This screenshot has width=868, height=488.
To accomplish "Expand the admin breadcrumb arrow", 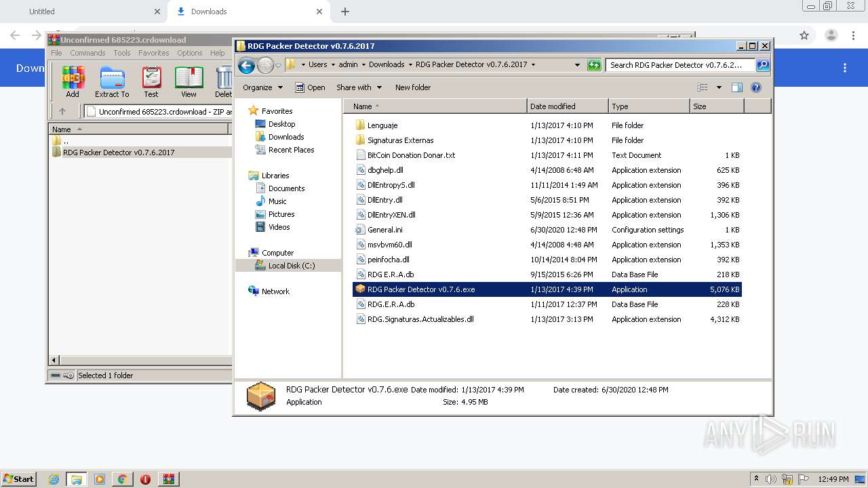I will coord(363,65).
